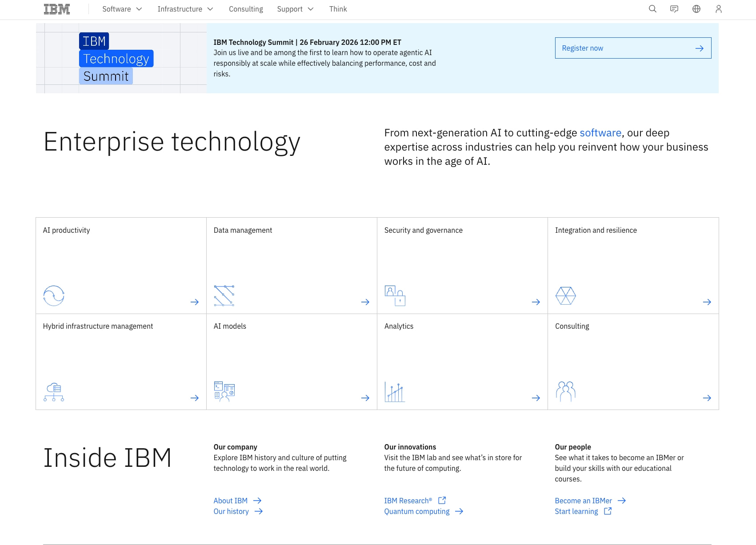The height and width of the screenshot is (545, 756).
Task: Open the Security and governance card title
Action: point(424,230)
